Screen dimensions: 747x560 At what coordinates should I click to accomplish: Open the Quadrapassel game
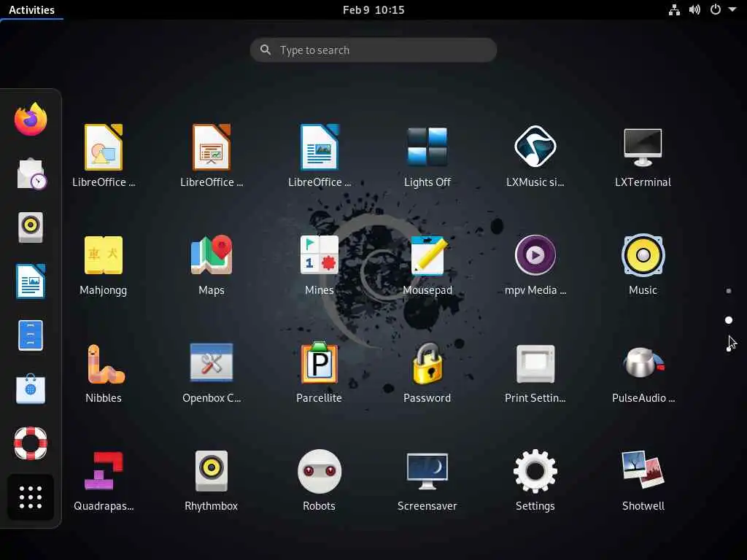point(104,471)
